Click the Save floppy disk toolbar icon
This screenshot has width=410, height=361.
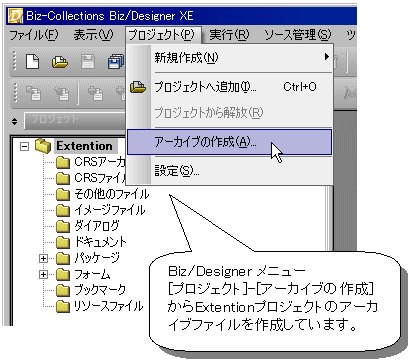click(x=88, y=62)
